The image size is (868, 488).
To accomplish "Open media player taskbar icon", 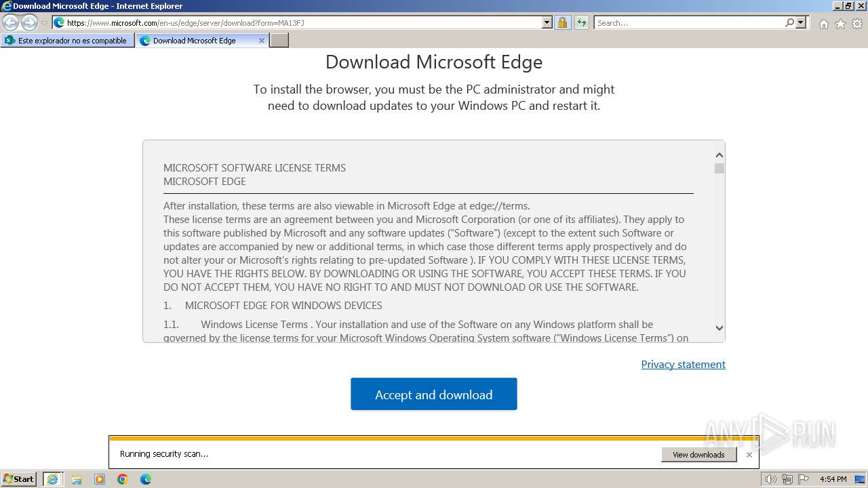I will click(x=100, y=479).
